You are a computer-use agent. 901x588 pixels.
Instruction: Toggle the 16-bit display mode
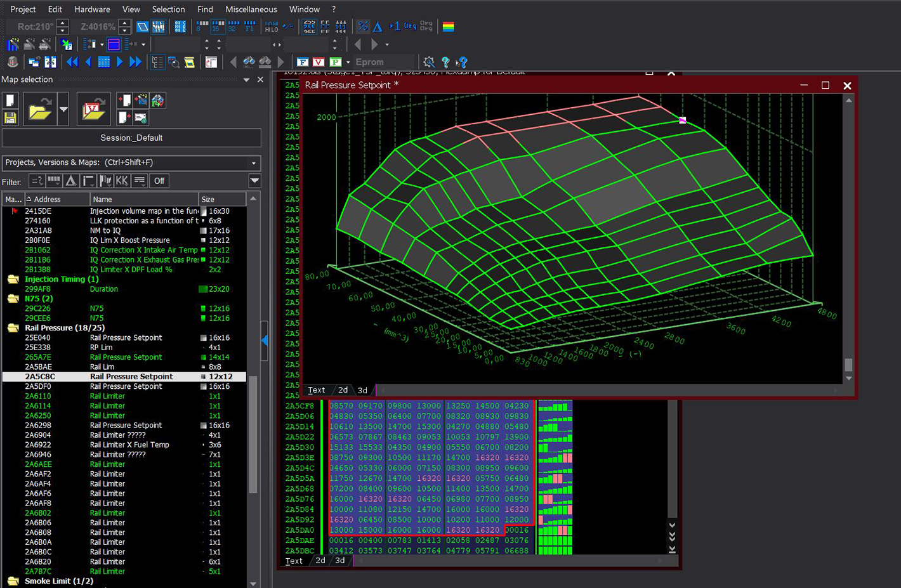tap(217, 27)
